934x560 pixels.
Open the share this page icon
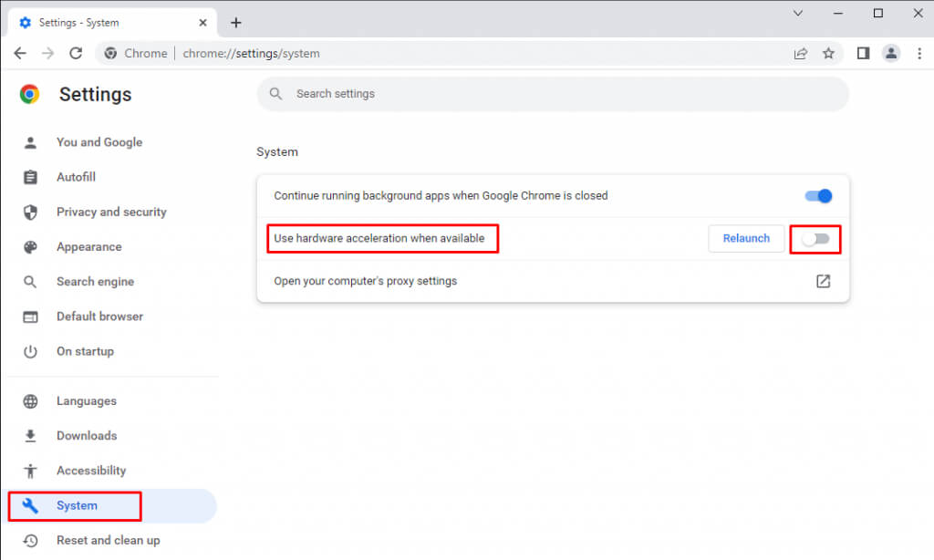tap(801, 53)
